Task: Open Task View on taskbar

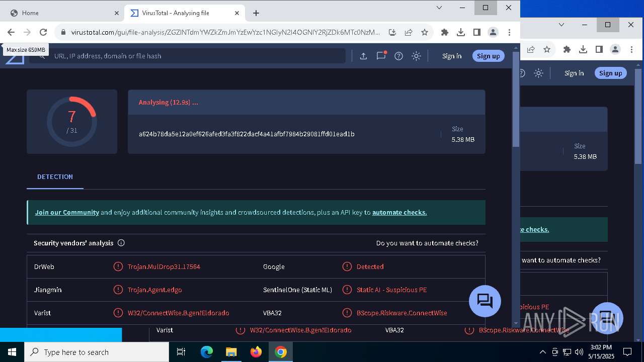Action: pos(182,352)
